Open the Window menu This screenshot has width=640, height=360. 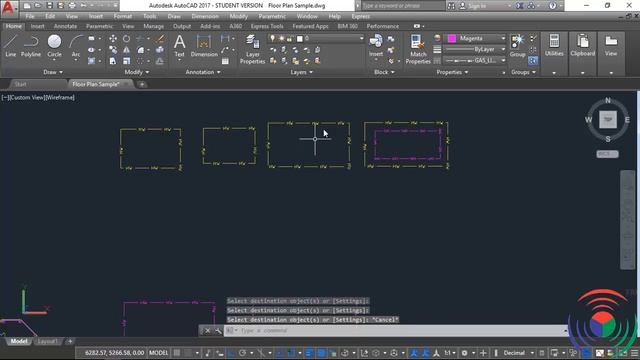pyautogui.click(x=307, y=16)
